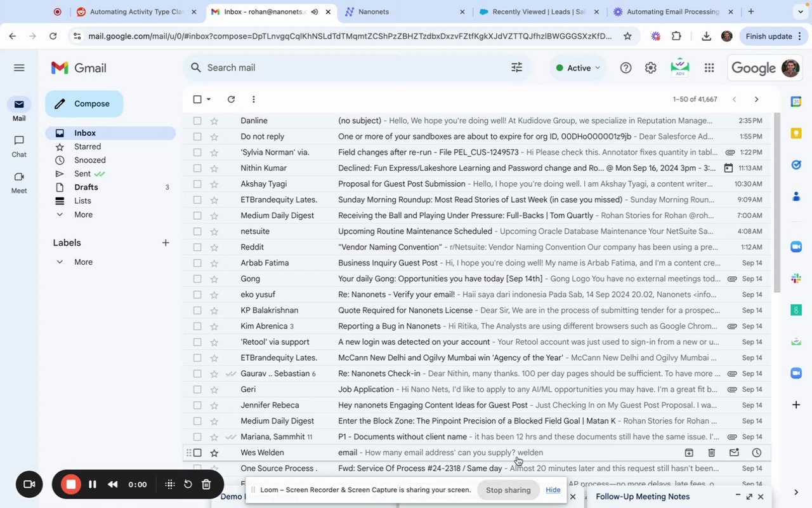Switch to the Nanonets browser tab

point(405,11)
